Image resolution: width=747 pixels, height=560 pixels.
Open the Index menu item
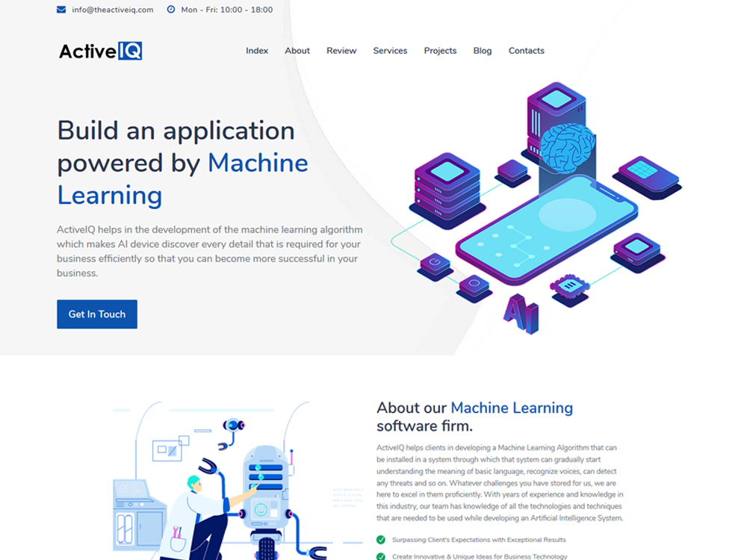pos(257,51)
